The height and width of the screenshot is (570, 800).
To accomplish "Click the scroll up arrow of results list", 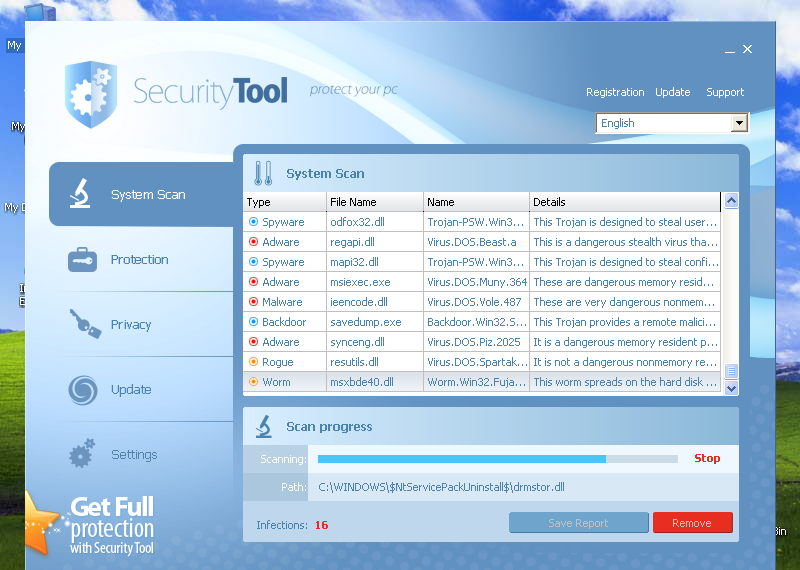I will [731, 201].
